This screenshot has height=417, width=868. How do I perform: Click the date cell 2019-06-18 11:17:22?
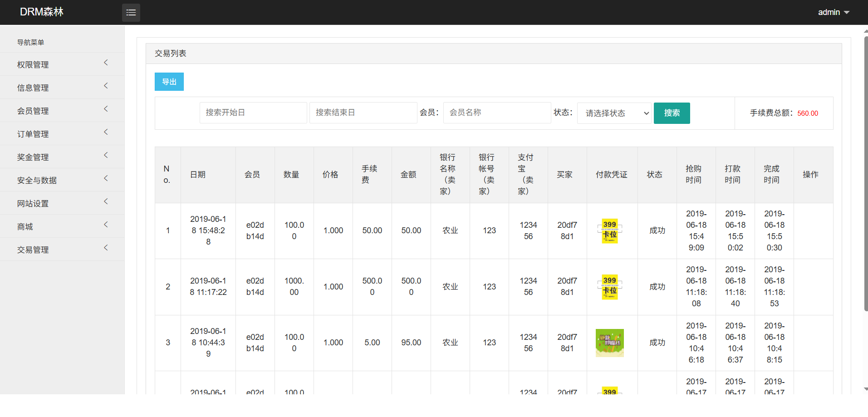point(208,287)
